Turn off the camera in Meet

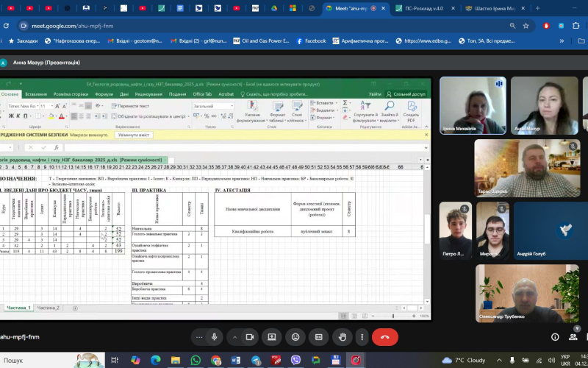point(250,336)
